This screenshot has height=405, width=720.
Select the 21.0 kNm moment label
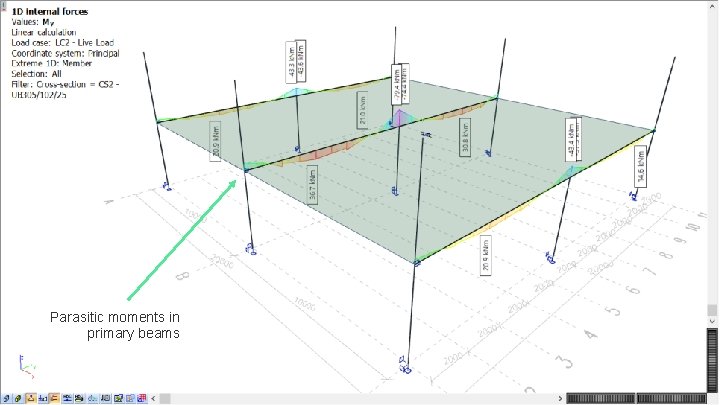point(363,110)
